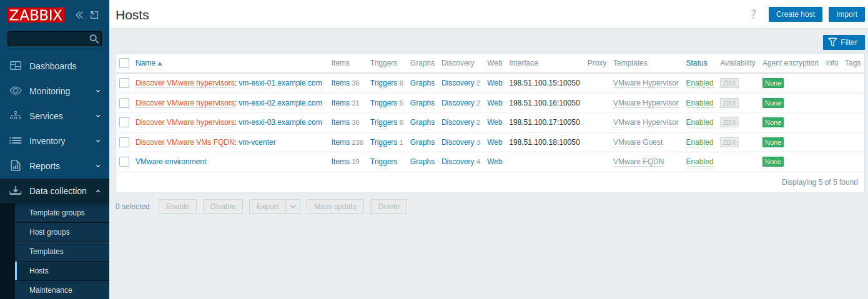The width and height of the screenshot is (868, 299).
Task: Collapse the sidebar with double-chevron icon
Action: pos(79,14)
